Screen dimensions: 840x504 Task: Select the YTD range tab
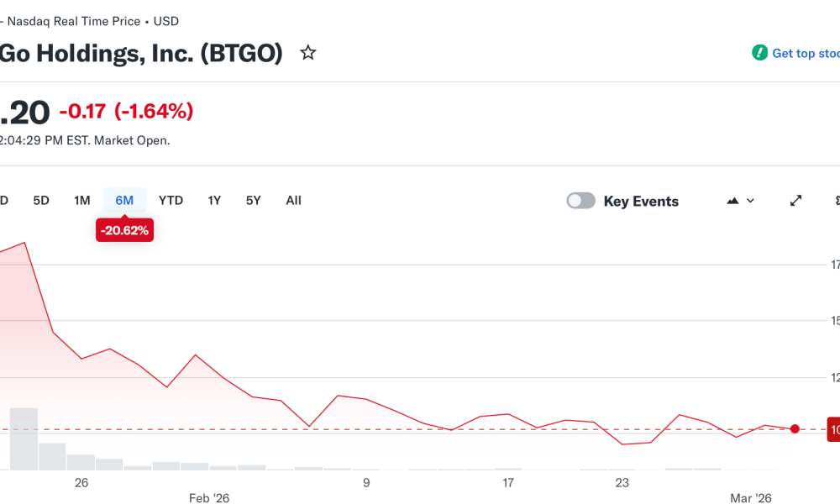[171, 200]
